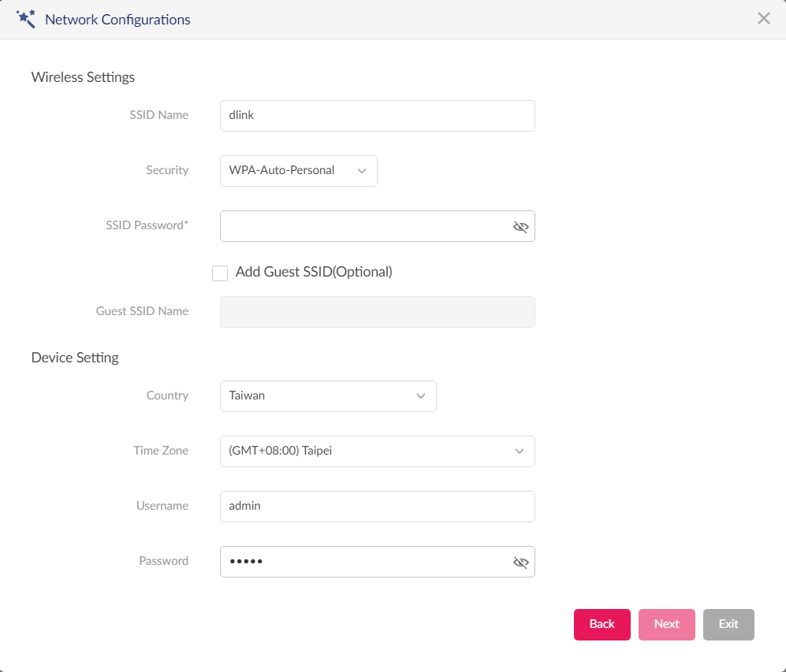The height and width of the screenshot is (672, 786).
Task: Reveal device Password with crossed-eye icon
Action: [521, 562]
